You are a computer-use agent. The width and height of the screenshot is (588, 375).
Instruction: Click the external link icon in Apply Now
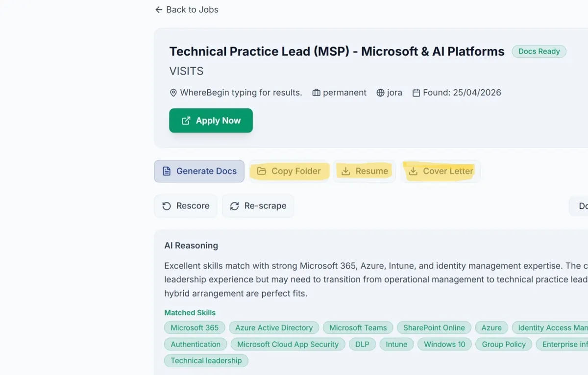(x=186, y=121)
